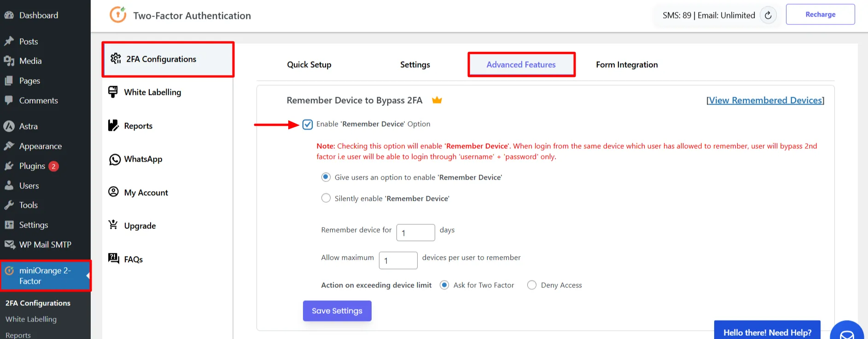Click the orange crown premium icon

point(437,100)
